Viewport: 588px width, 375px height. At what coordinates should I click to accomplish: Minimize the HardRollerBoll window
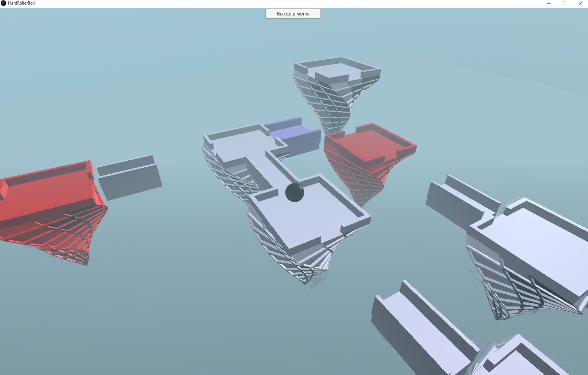point(548,3)
